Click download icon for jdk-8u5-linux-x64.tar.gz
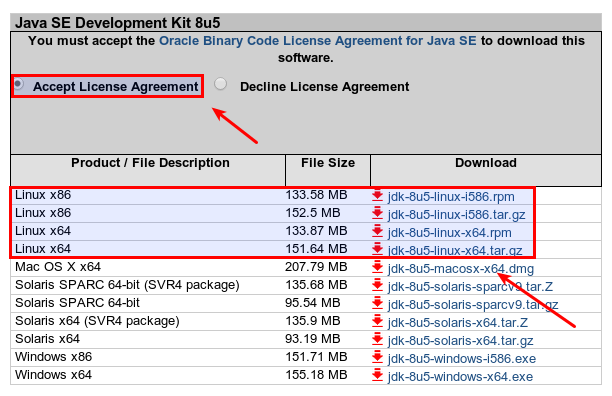Viewport: 612px width, 396px height. pos(377,249)
